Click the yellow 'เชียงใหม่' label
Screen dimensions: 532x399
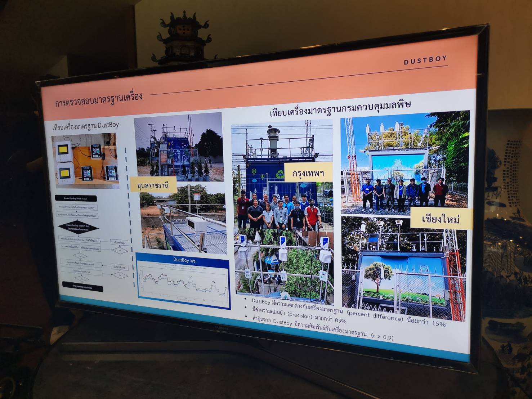441,219
